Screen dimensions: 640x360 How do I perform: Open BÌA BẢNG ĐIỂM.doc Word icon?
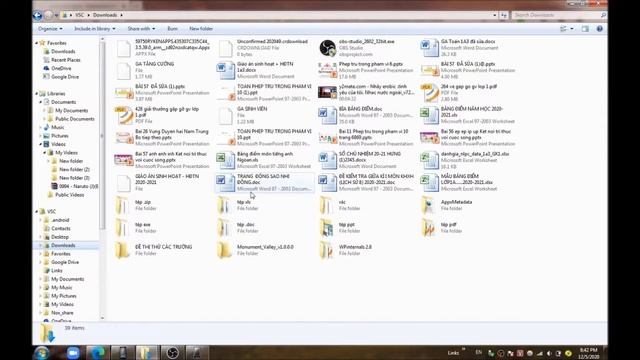pos(327,116)
